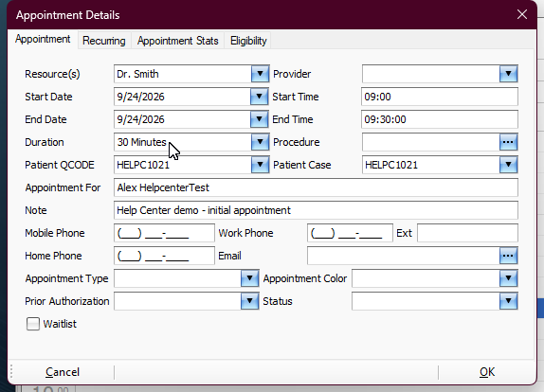Expand the Duration dropdown arrow

click(260, 142)
